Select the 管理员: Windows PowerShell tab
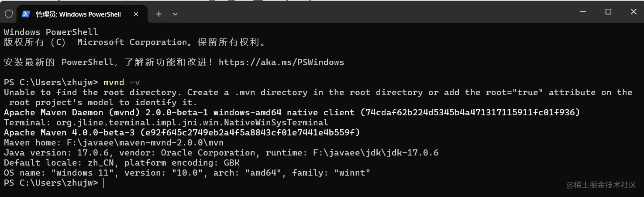 [78, 14]
